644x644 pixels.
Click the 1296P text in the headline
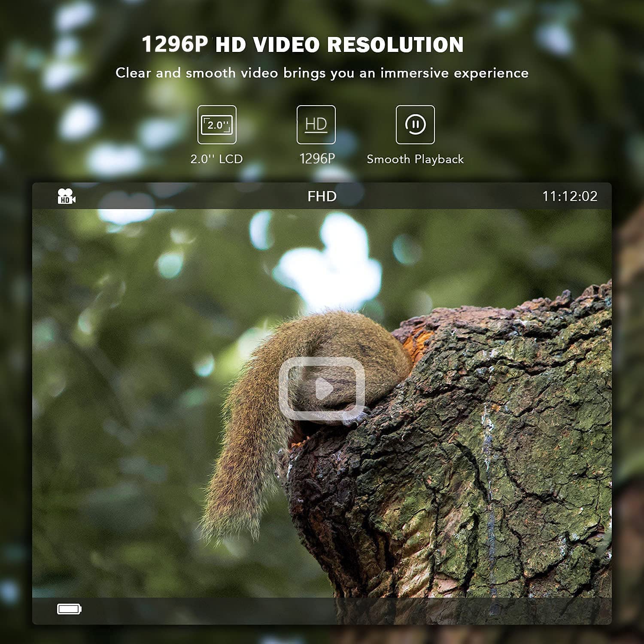point(175,45)
